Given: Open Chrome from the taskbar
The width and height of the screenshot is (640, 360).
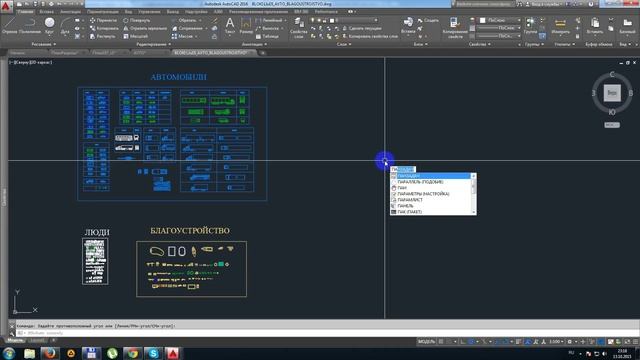Looking at the screenshot, I should click(x=133, y=353).
